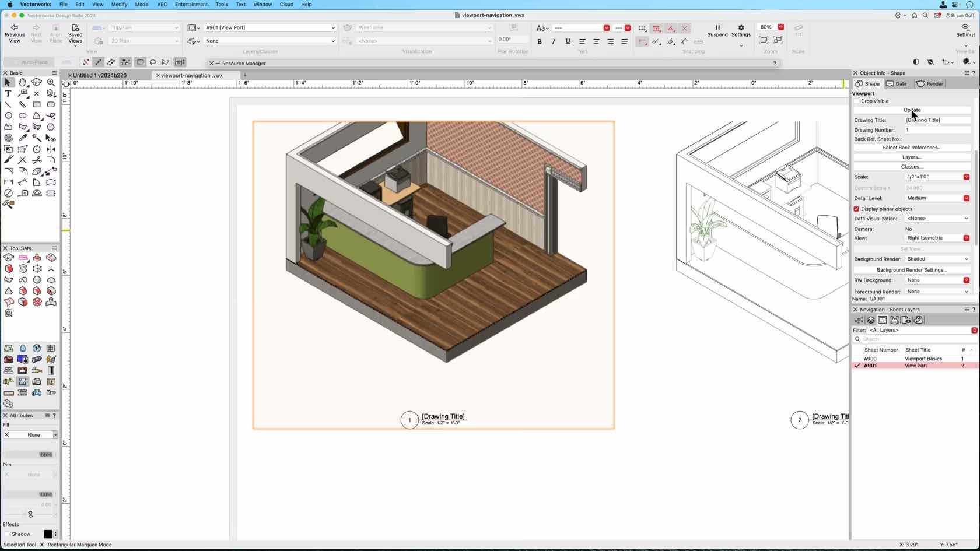Click the Background Render Settings button

pyautogui.click(x=911, y=269)
